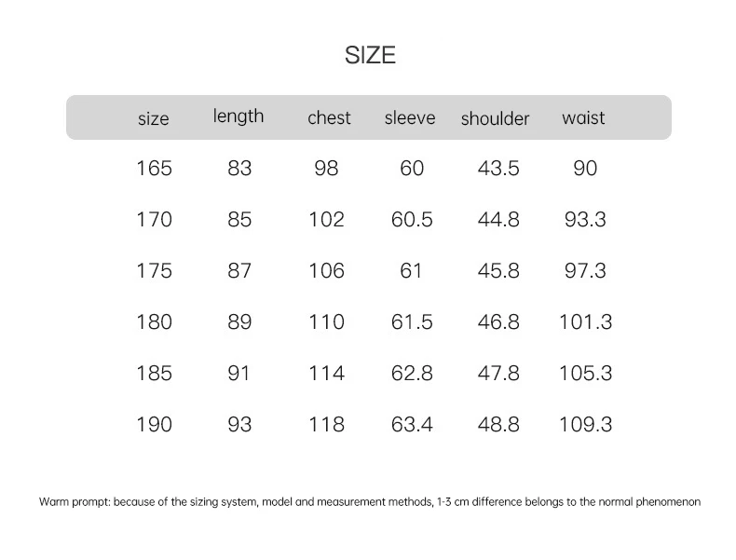Screen dimensions: 736x560
Task: Select size 185 row label
Action: (x=154, y=374)
